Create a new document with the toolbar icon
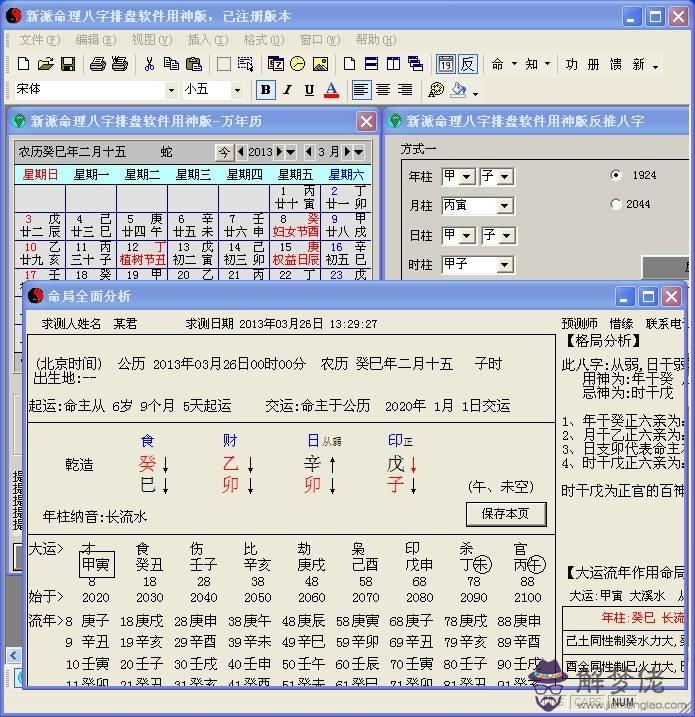Image resolution: width=695 pixels, height=717 pixels. 23,64
